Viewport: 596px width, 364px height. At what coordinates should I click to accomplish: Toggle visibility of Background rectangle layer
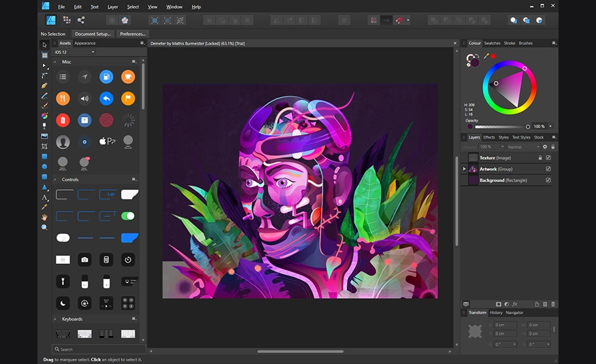point(548,180)
